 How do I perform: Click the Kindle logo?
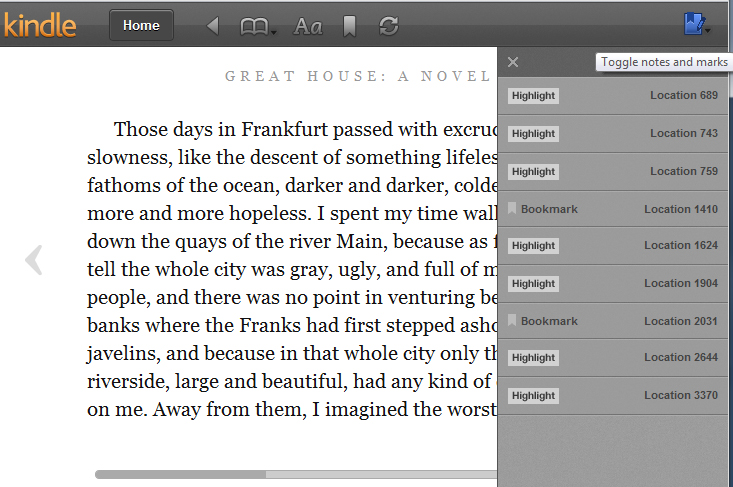coord(39,25)
